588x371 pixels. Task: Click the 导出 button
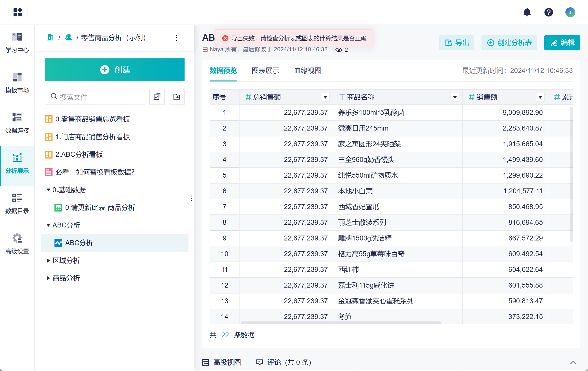457,43
